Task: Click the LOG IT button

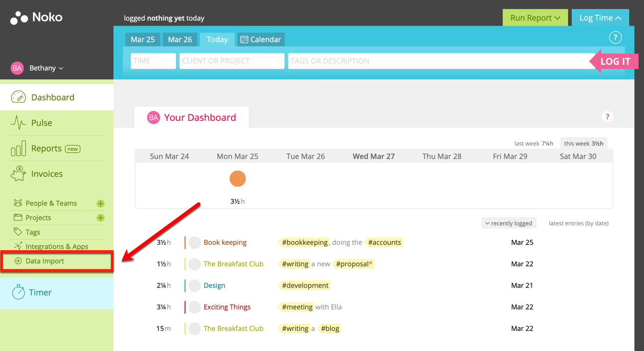Action: (615, 61)
